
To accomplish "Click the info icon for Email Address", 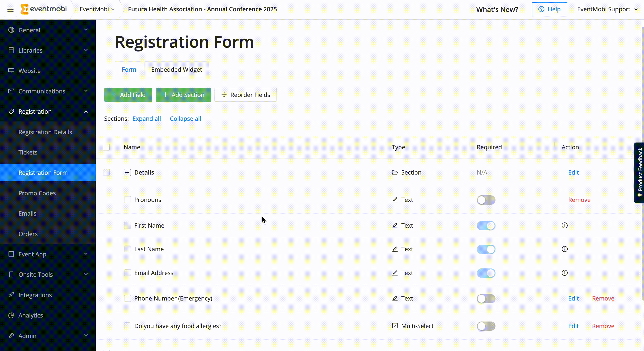I will [565, 273].
